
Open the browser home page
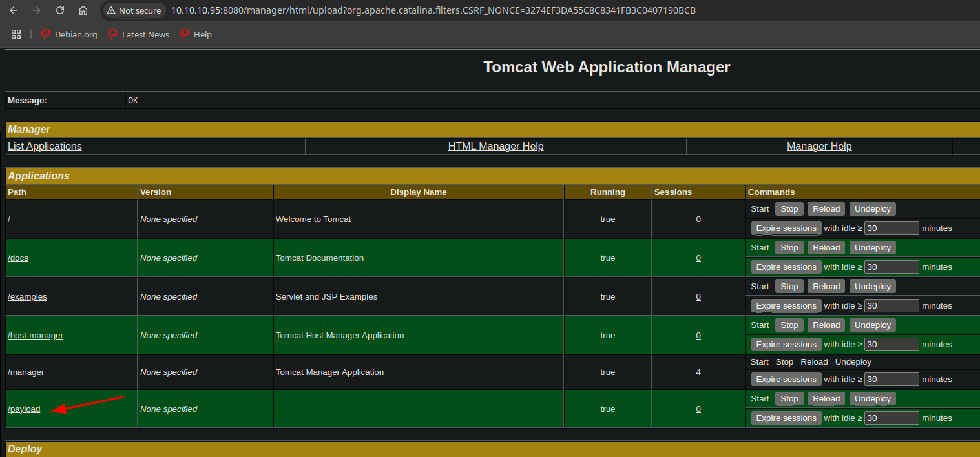click(83, 10)
